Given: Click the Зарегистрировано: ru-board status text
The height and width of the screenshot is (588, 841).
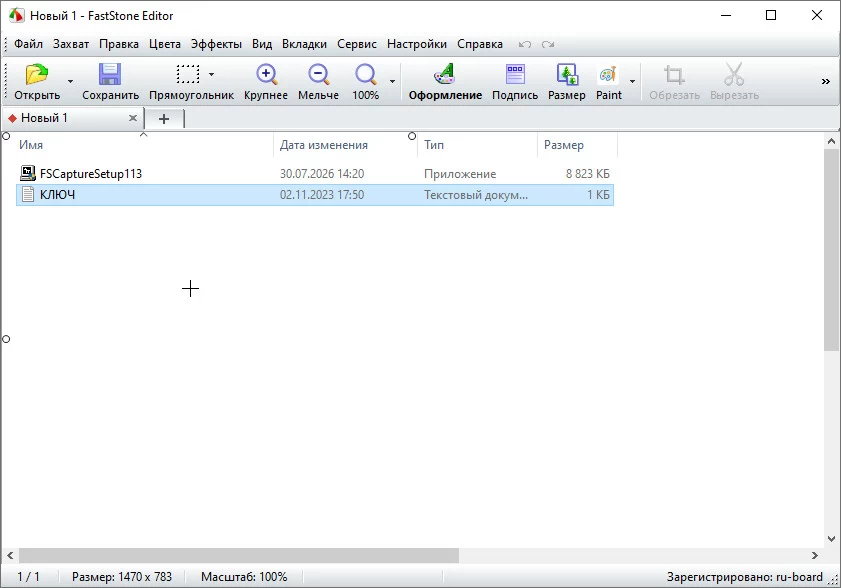Looking at the screenshot, I should 744,577.
